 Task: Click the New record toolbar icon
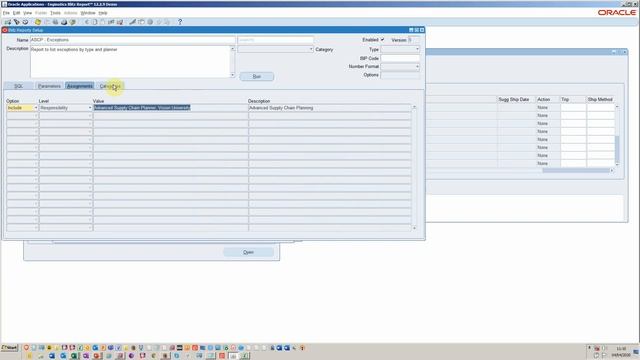[x=8, y=22]
